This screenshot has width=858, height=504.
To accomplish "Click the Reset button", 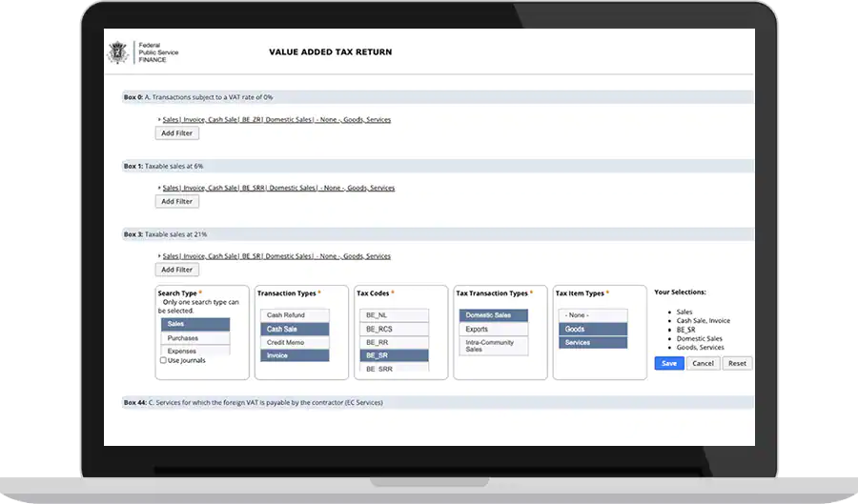I will [737, 364].
